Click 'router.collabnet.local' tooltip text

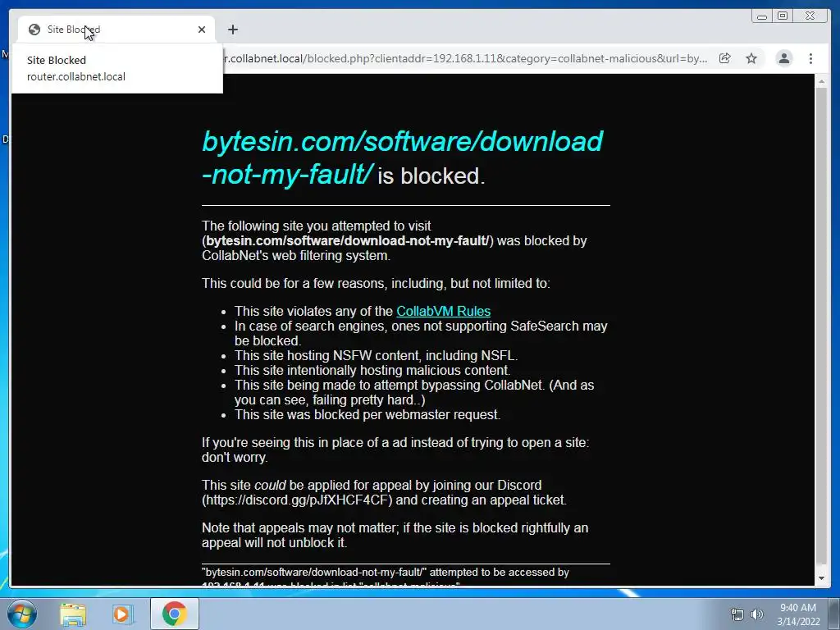pyautogui.click(x=76, y=76)
